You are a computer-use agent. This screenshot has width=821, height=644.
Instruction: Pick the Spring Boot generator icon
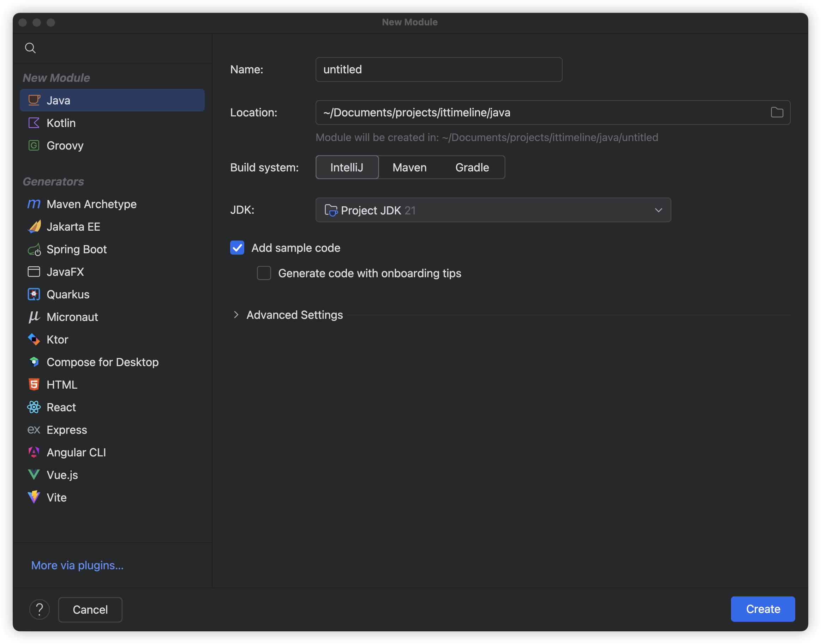[34, 249]
